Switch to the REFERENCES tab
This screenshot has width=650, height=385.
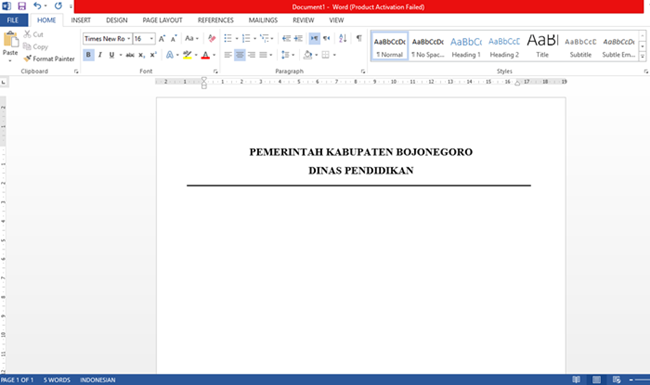click(x=216, y=20)
